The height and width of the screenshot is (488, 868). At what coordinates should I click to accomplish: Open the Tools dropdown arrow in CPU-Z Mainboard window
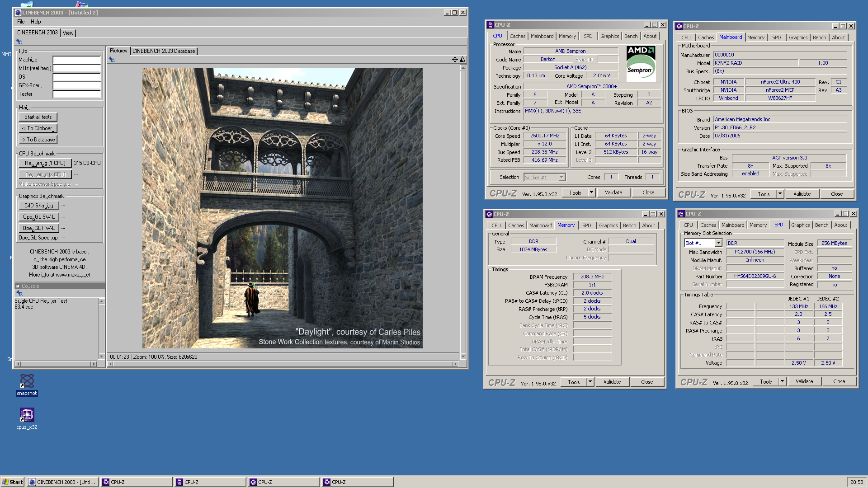click(x=780, y=194)
